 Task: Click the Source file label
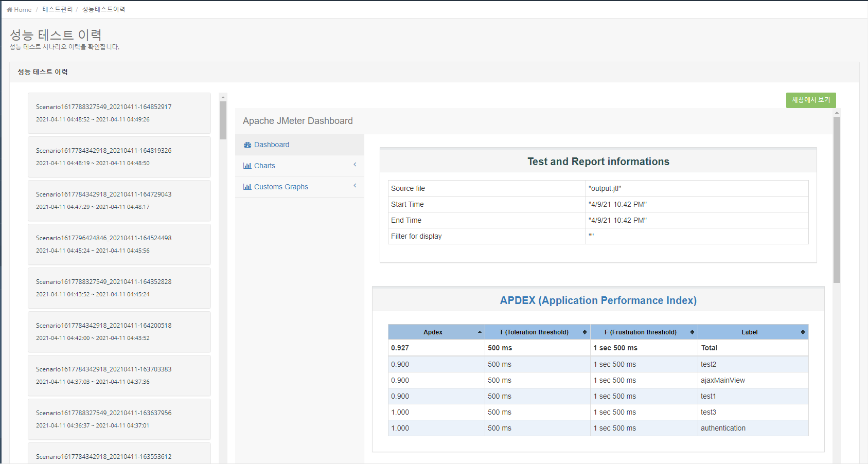click(x=408, y=188)
